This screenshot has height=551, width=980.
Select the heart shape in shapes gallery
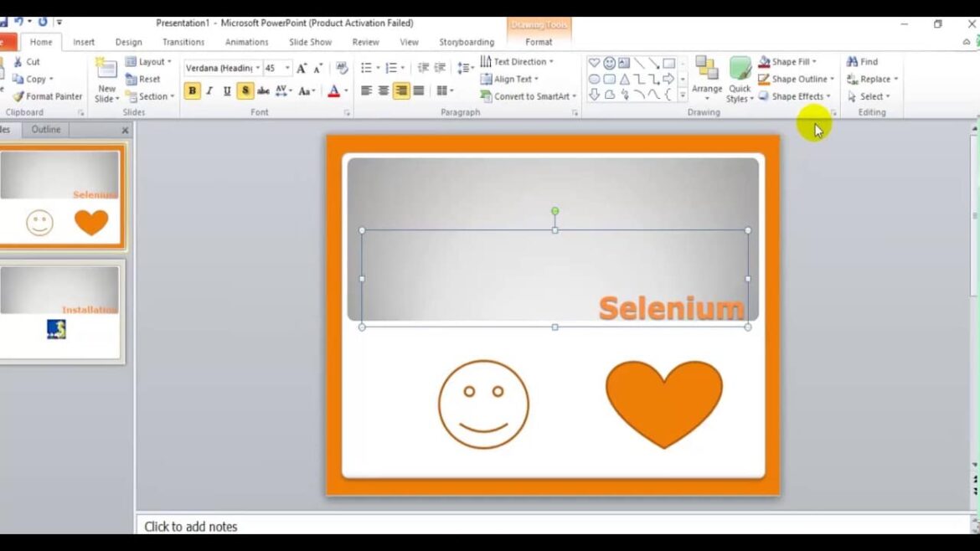594,63
